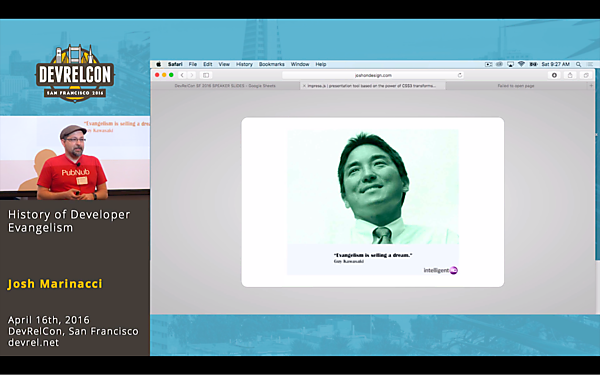
Task: Click the April 16th, 2016 date text
Action: 49,320
